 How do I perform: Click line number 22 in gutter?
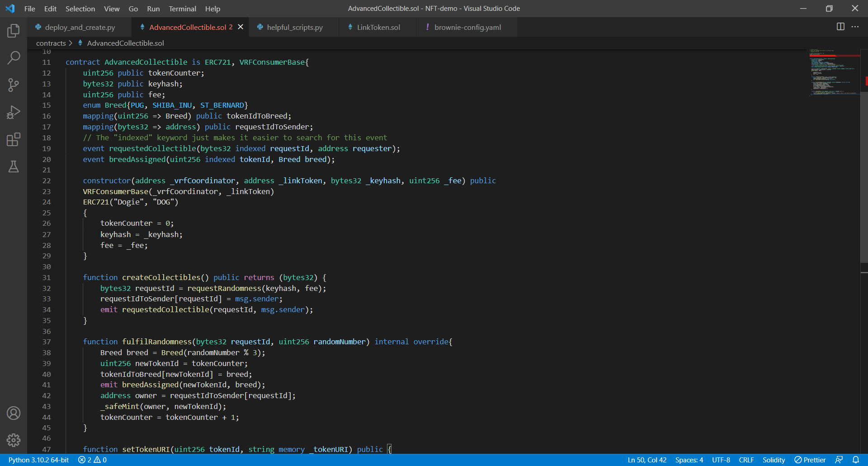(47, 181)
